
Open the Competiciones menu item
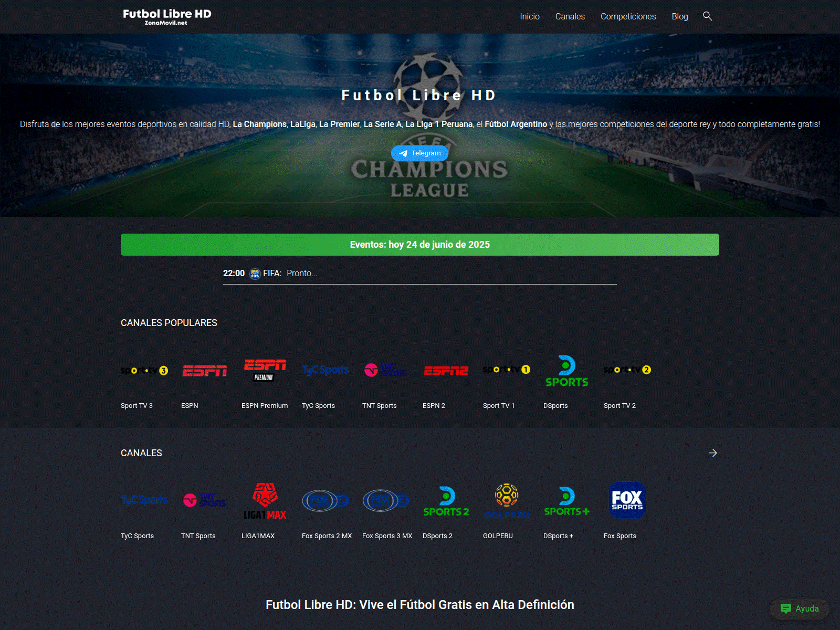tap(628, 17)
